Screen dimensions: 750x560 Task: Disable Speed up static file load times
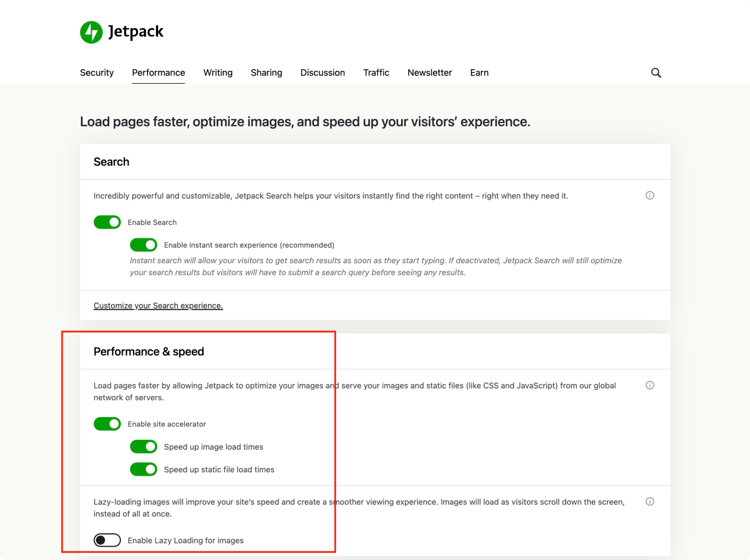coord(144,469)
